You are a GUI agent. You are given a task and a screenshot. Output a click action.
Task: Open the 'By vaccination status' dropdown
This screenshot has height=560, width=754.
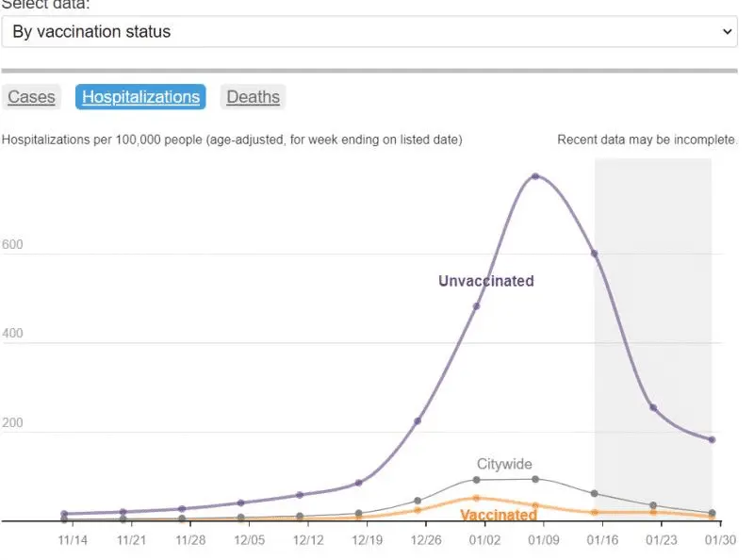(x=369, y=32)
